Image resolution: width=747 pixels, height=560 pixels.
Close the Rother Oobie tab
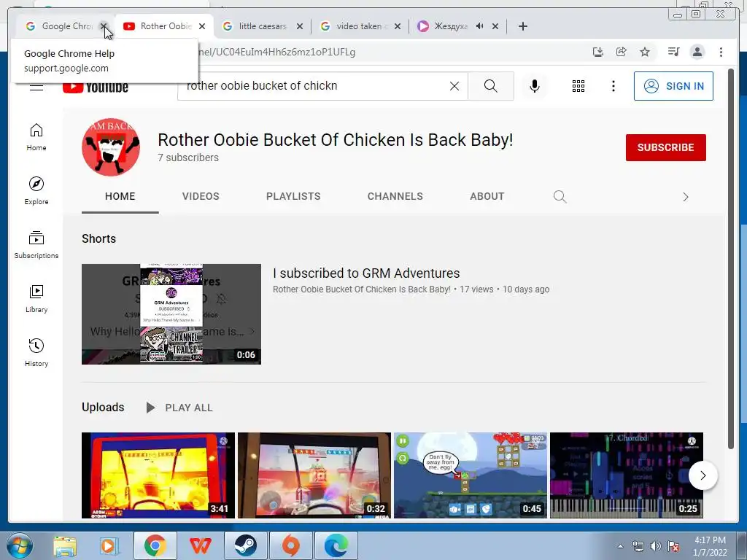(x=202, y=26)
